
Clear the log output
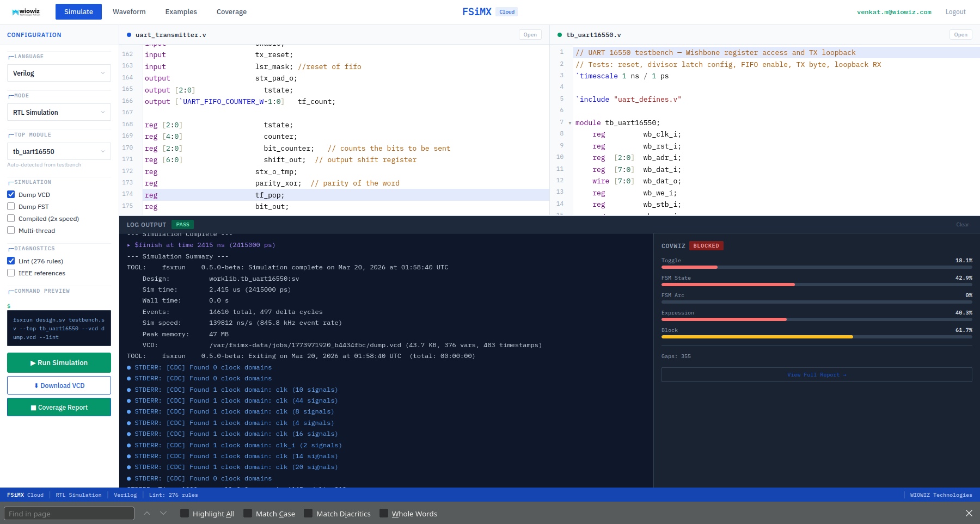pyautogui.click(x=963, y=225)
